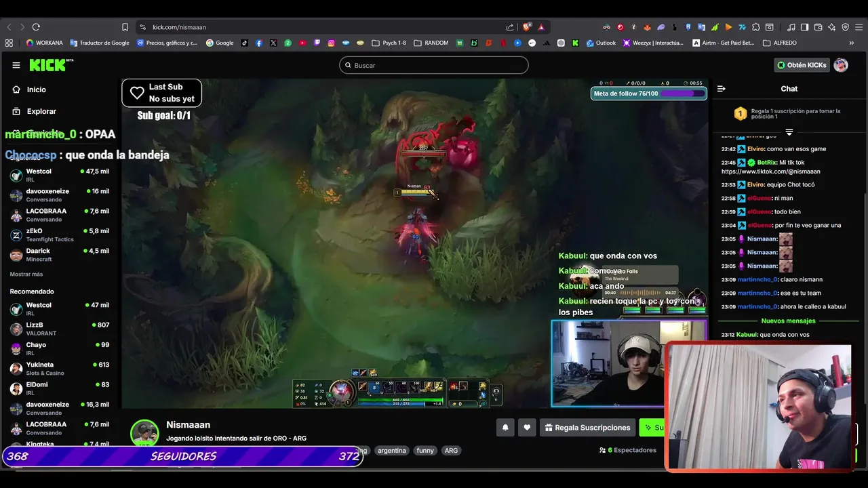Open the X (Twitter) bookmark icon
The height and width of the screenshot is (488, 868).
pyautogui.click(x=273, y=43)
